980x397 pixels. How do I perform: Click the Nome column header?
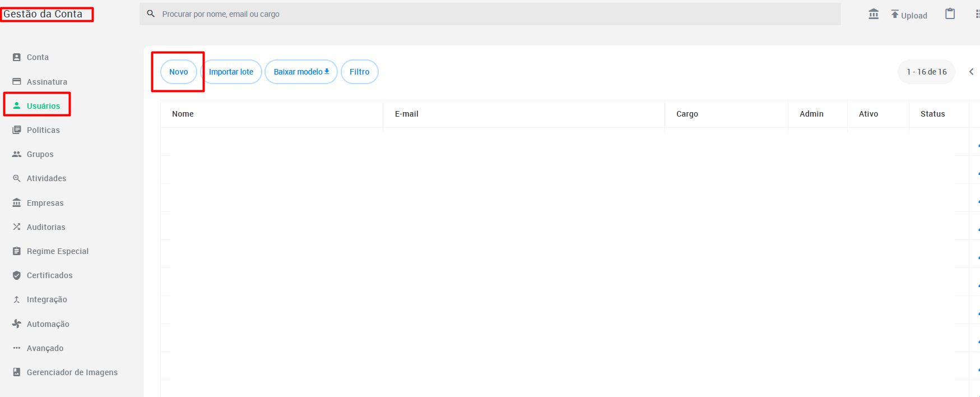(183, 114)
